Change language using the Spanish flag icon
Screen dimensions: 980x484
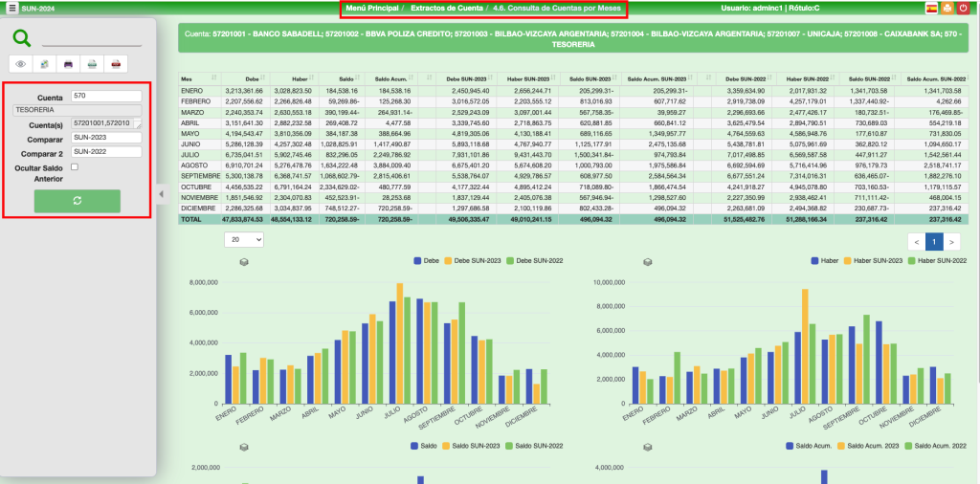(931, 8)
